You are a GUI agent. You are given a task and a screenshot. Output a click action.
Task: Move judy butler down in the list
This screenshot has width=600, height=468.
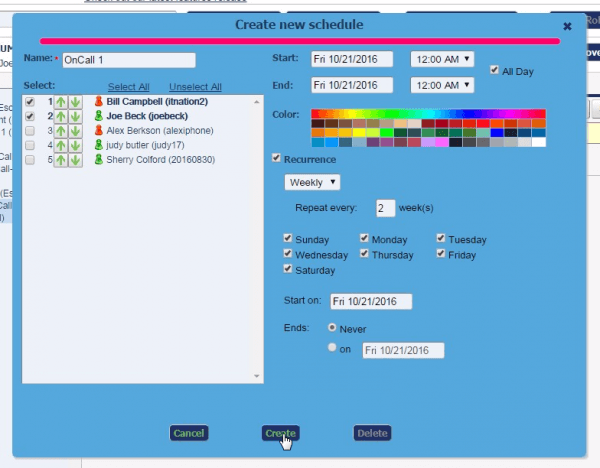75,145
